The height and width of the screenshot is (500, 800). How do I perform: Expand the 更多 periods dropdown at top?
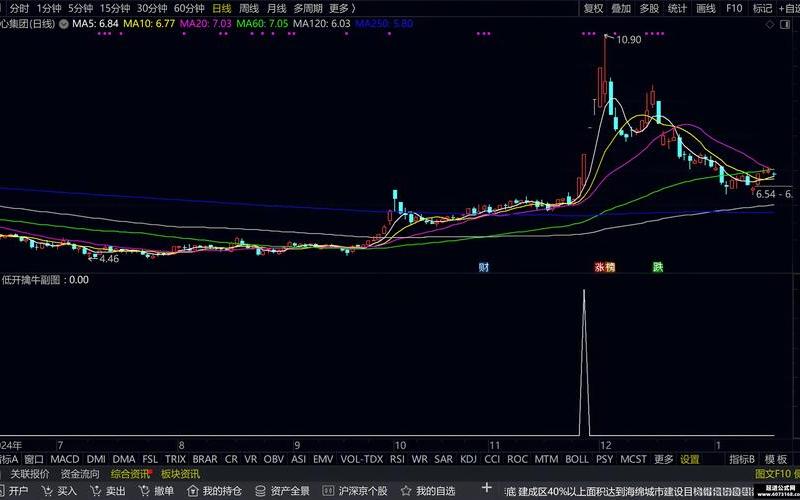[x=342, y=8]
